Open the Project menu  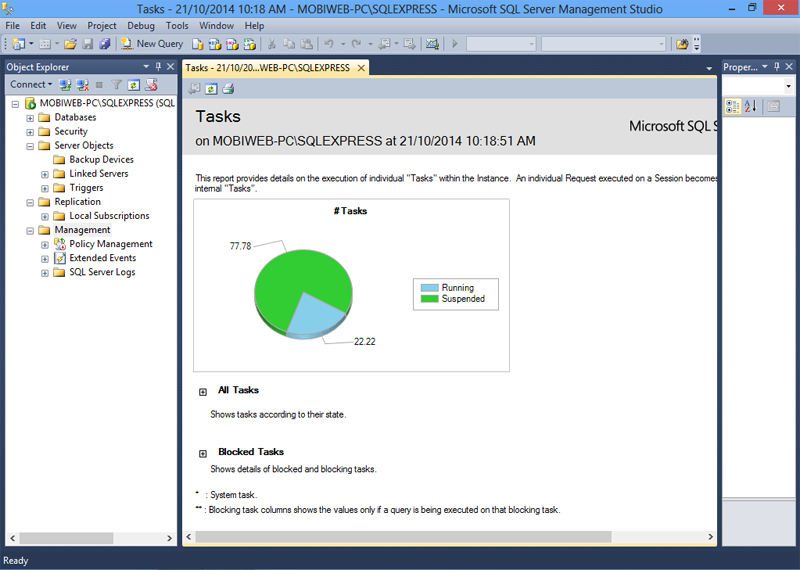(102, 26)
